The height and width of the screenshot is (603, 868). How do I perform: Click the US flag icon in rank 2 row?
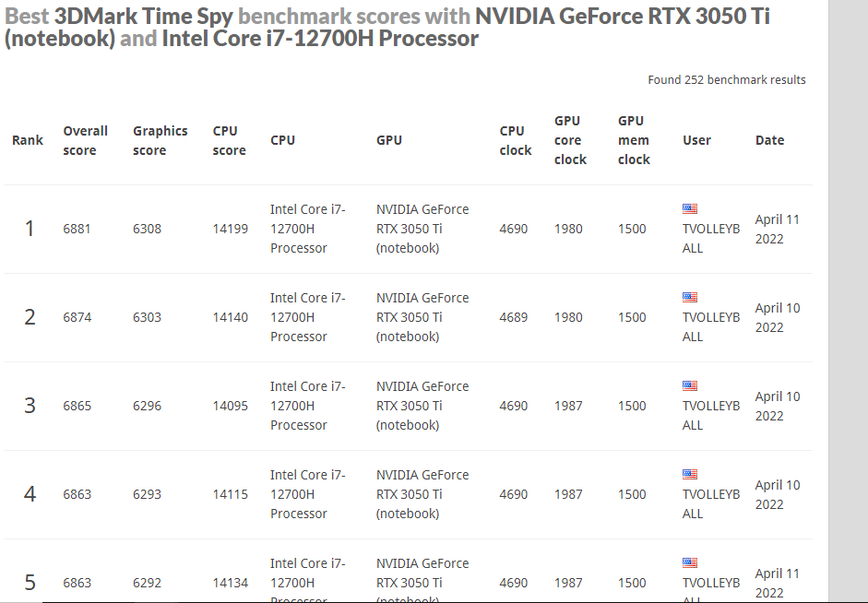(690, 297)
